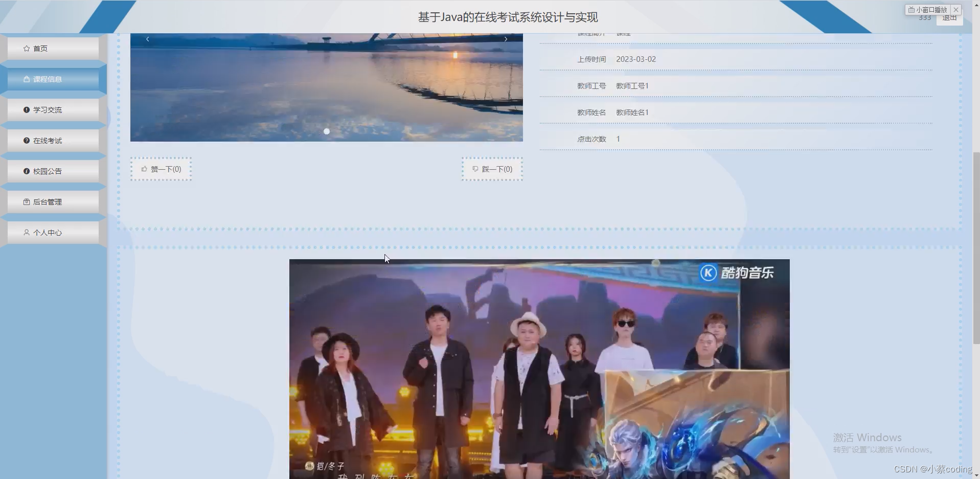Select the carousel indicator dot
Viewport: 980px width, 479px height.
tap(327, 131)
